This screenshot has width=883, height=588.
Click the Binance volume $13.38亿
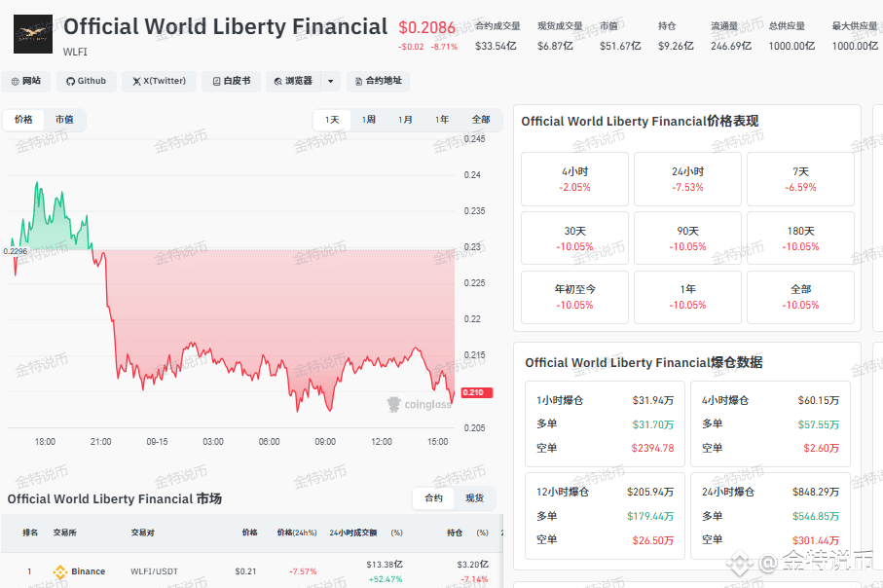click(x=384, y=565)
